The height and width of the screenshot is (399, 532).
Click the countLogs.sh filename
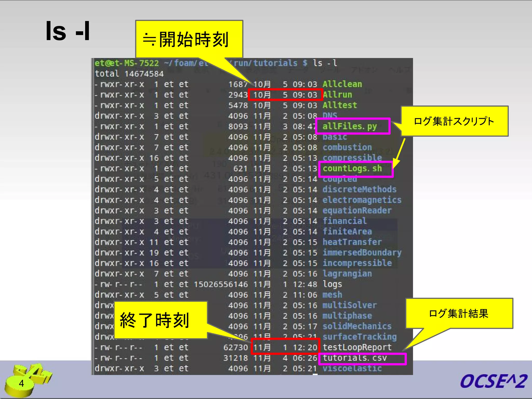(x=352, y=169)
